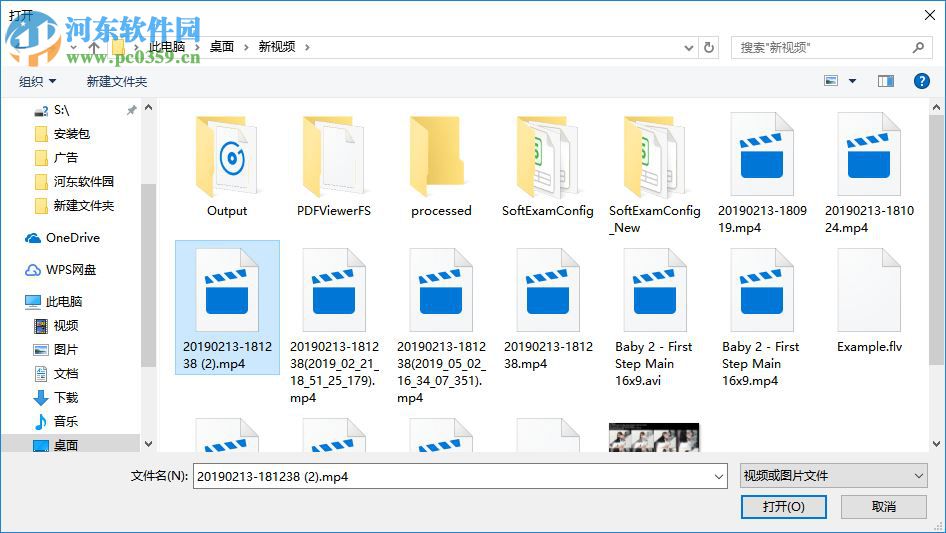The height and width of the screenshot is (533, 946).
Task: Expand the address bar history dropdown
Action: tap(688, 48)
